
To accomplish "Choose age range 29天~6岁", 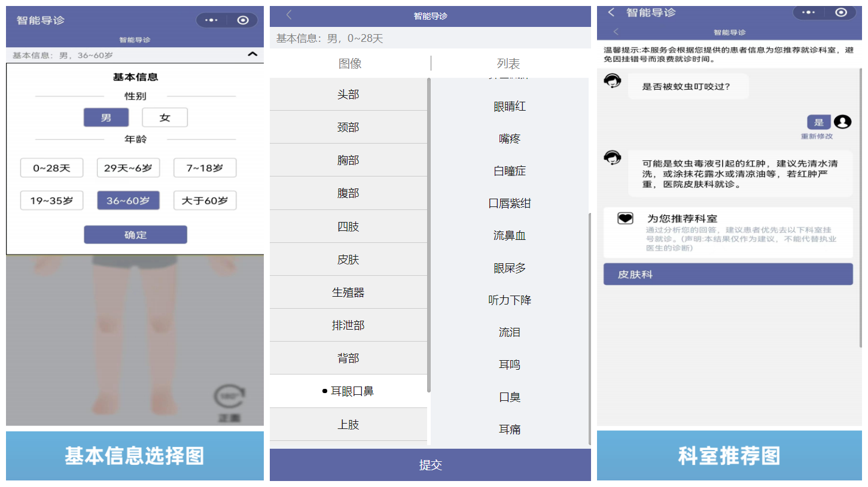I will pyautogui.click(x=128, y=168).
